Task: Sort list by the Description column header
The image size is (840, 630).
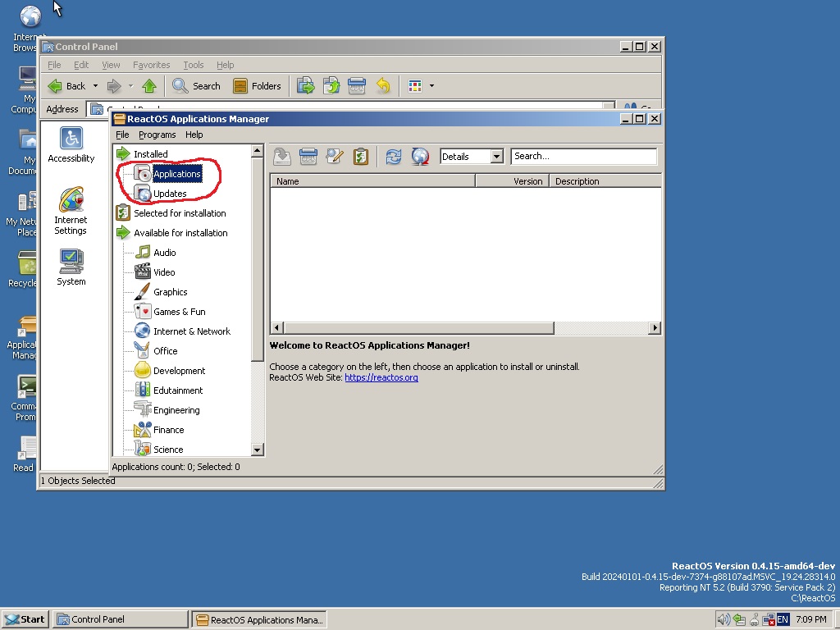Action: [x=605, y=181]
